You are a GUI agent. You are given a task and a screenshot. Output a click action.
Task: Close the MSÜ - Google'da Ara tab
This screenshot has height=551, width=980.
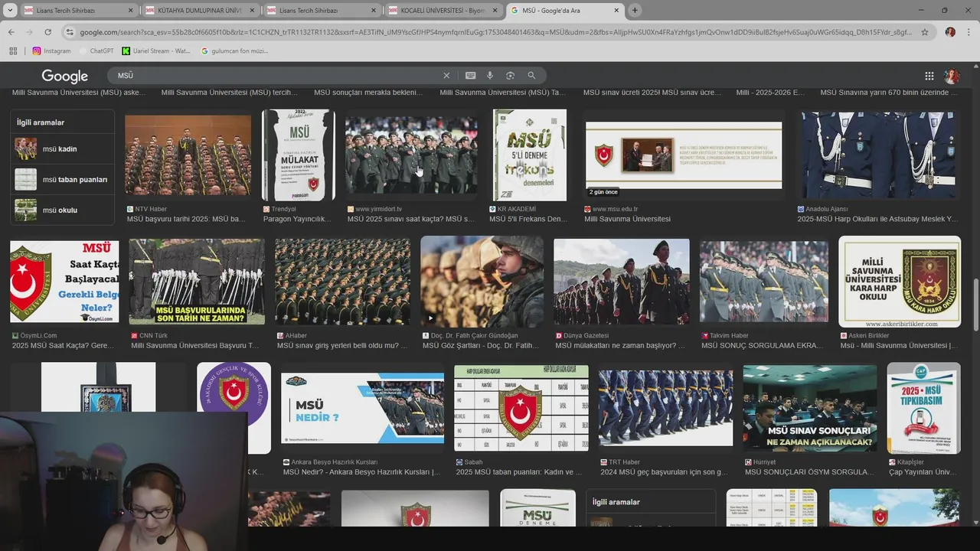(x=616, y=11)
